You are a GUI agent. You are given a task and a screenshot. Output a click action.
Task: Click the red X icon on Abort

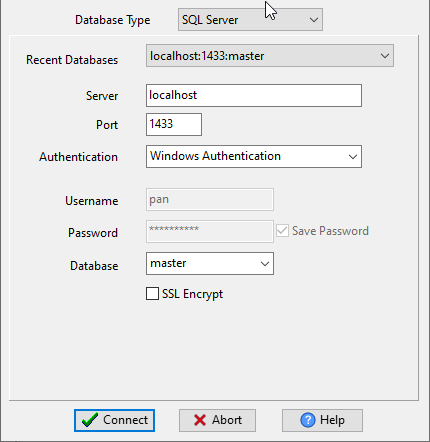(200, 420)
